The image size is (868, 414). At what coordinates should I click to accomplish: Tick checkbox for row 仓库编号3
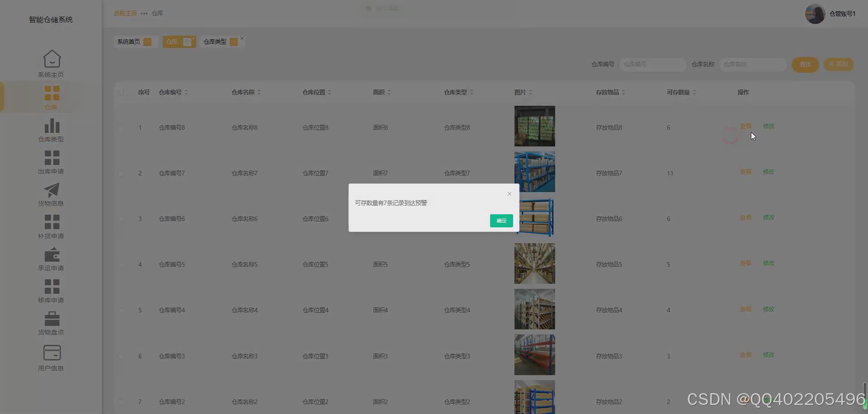point(121,356)
